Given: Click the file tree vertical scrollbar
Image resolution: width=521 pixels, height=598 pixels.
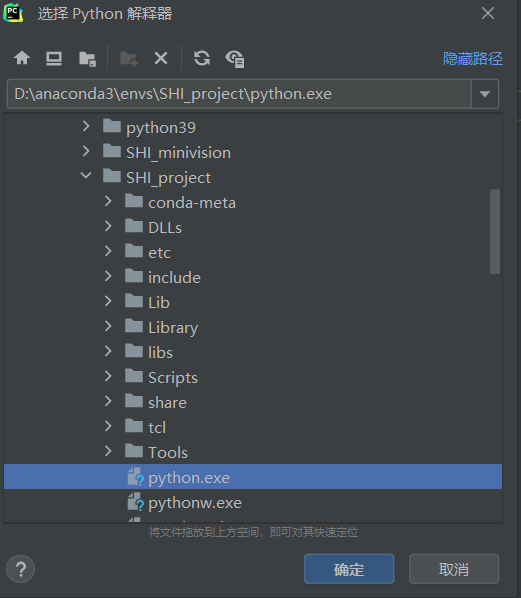Looking at the screenshot, I should (495, 231).
